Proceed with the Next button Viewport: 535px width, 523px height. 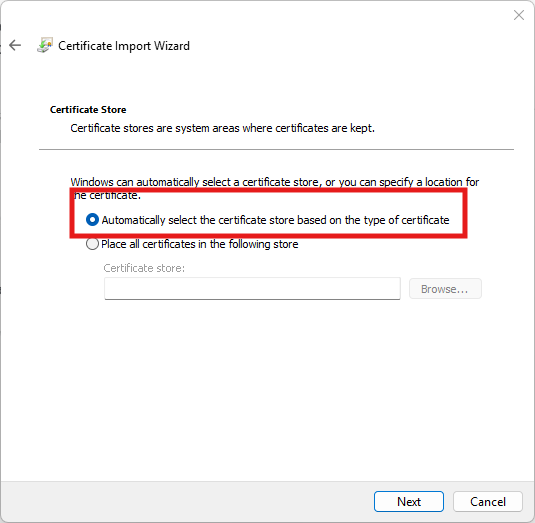coord(408,502)
